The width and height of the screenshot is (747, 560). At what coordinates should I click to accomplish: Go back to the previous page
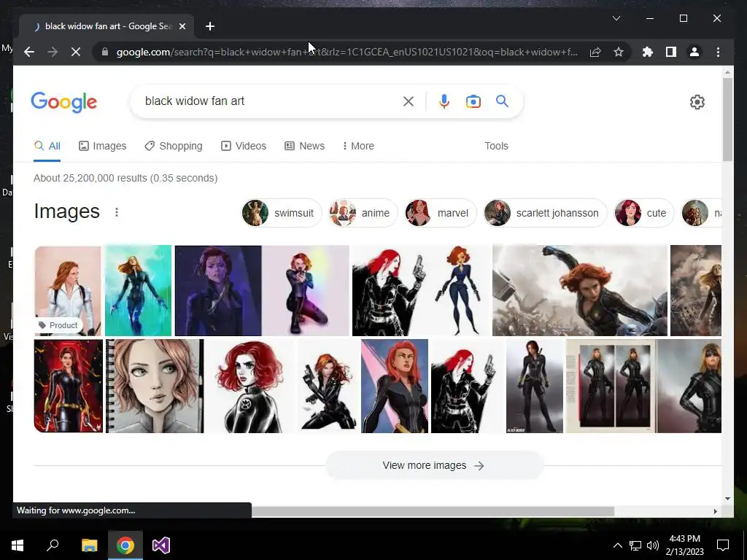pyautogui.click(x=29, y=52)
